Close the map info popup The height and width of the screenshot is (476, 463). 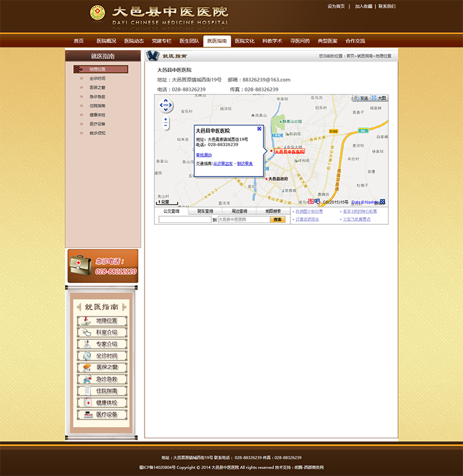[260, 128]
